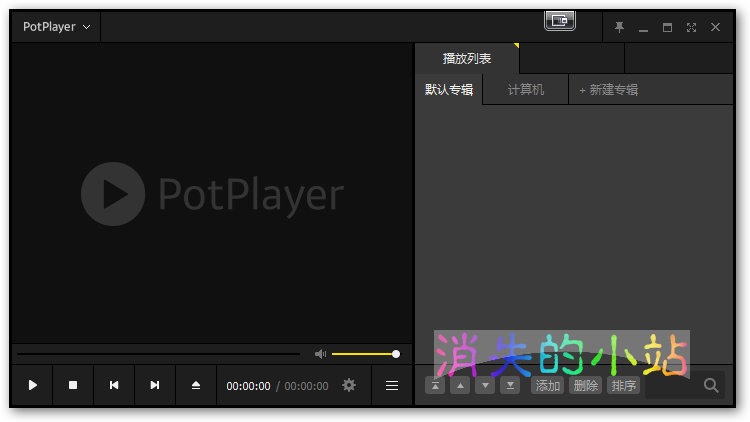This screenshot has height=422, width=750.
Task: Skip to the next track
Action: pos(154,385)
